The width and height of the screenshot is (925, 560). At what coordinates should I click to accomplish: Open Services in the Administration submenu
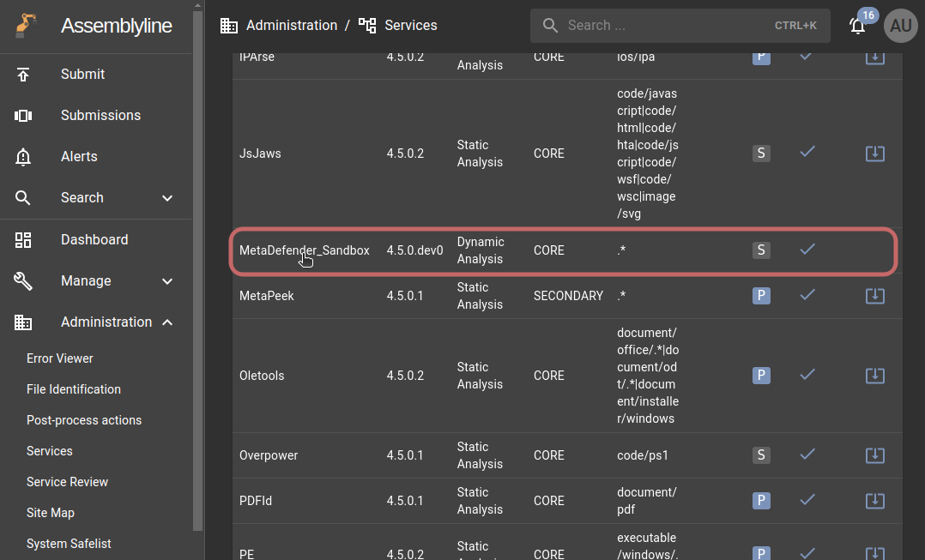[x=50, y=451]
